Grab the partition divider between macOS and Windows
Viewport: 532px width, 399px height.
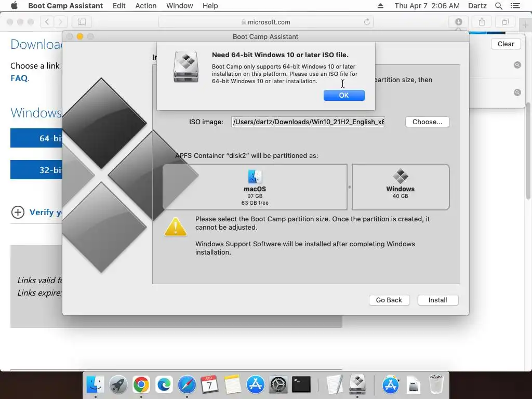pyautogui.click(x=350, y=187)
